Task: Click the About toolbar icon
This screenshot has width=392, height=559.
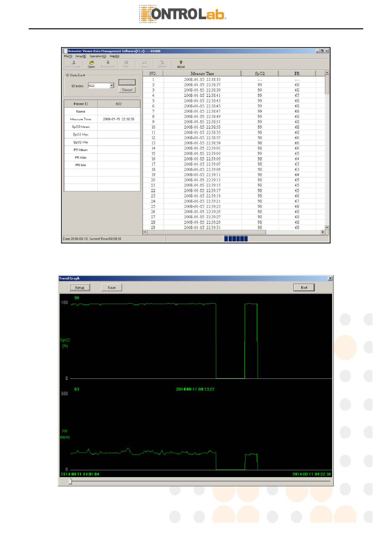Action: pyautogui.click(x=181, y=64)
